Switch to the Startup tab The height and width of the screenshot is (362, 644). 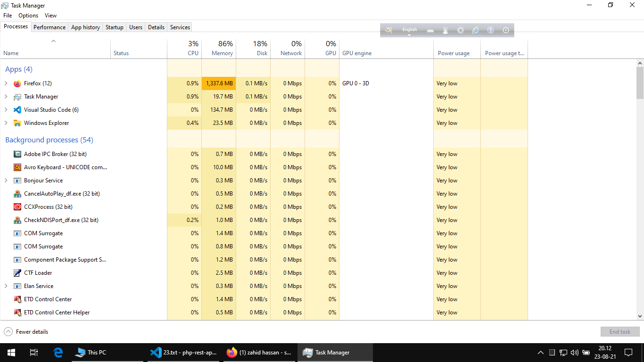pos(114,27)
